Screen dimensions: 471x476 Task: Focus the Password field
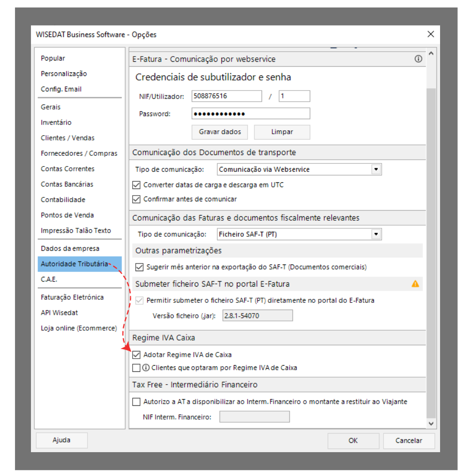pos(251,113)
